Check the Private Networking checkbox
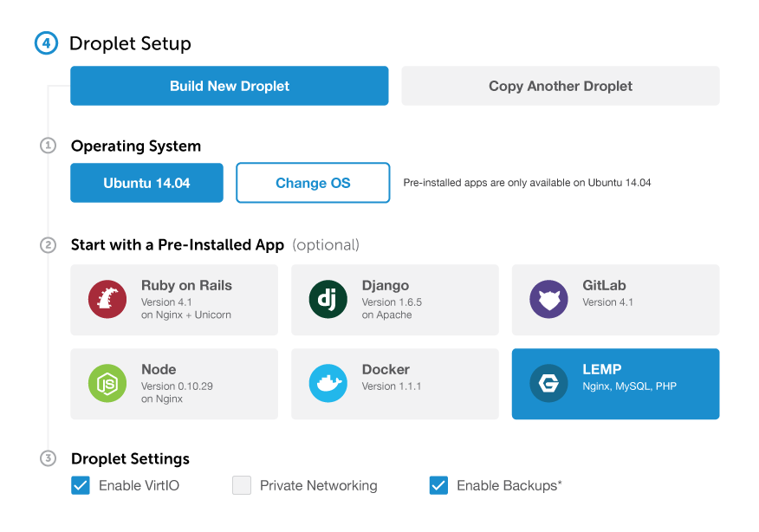The height and width of the screenshot is (532, 759). [x=242, y=485]
